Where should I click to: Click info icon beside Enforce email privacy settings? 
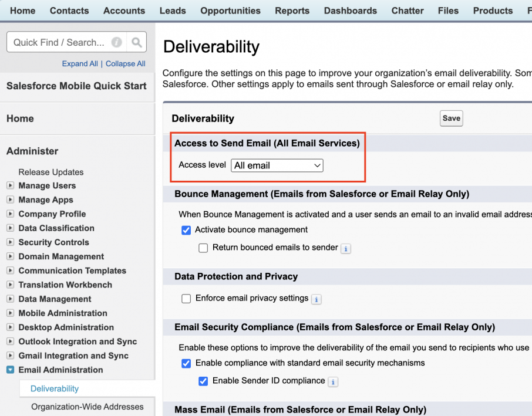[316, 299]
